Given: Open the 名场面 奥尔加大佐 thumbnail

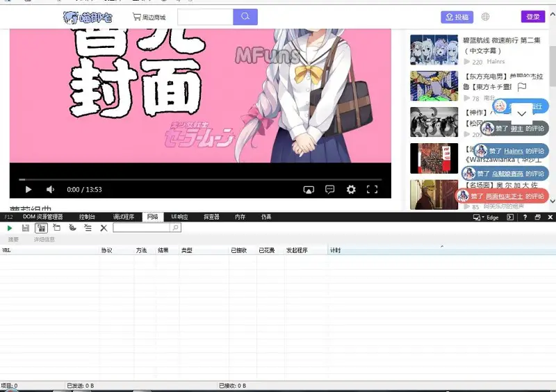Looking at the screenshot, I should (x=434, y=195).
